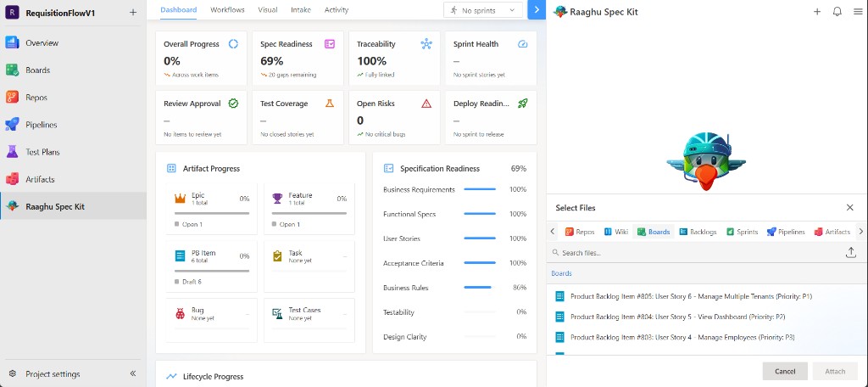Open the Overview sidebar item
The width and height of the screenshot is (868, 387).
point(73,42)
